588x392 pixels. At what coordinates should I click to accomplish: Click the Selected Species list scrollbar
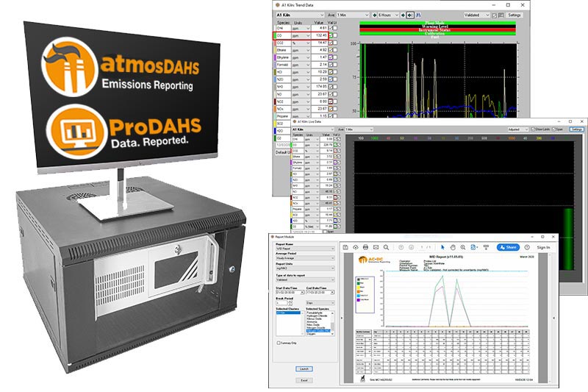point(333,323)
